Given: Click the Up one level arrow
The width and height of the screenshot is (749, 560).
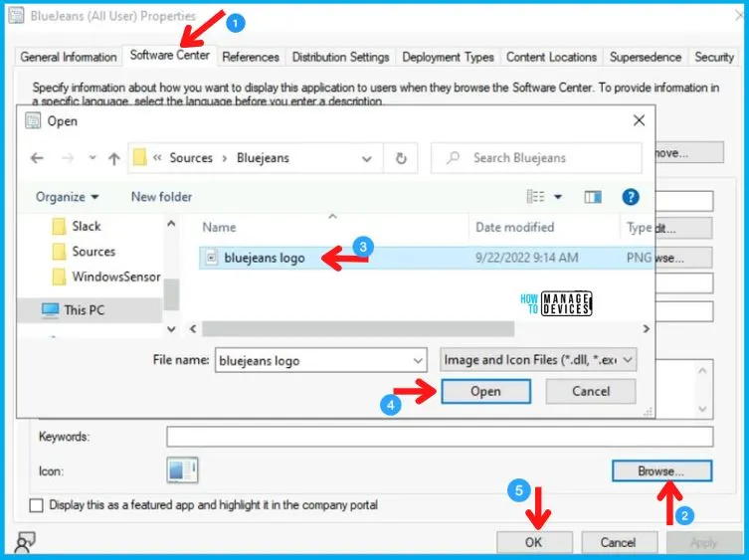Looking at the screenshot, I should coord(113,158).
